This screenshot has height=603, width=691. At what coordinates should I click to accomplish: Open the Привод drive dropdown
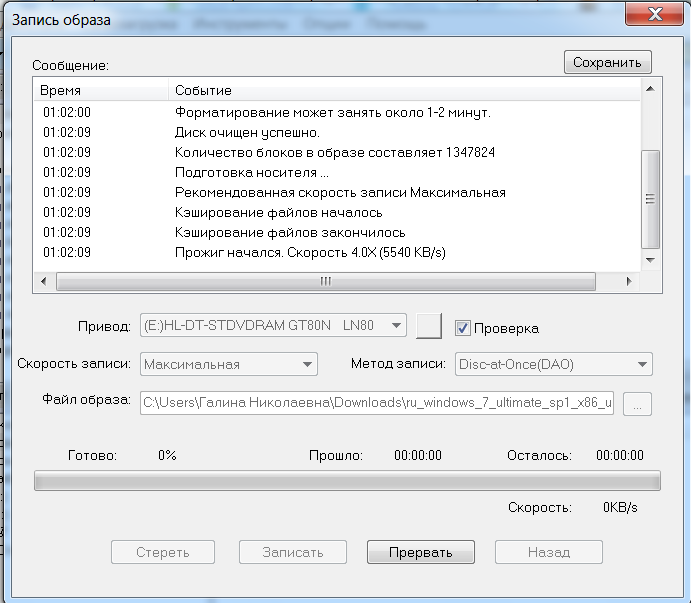pos(273,325)
